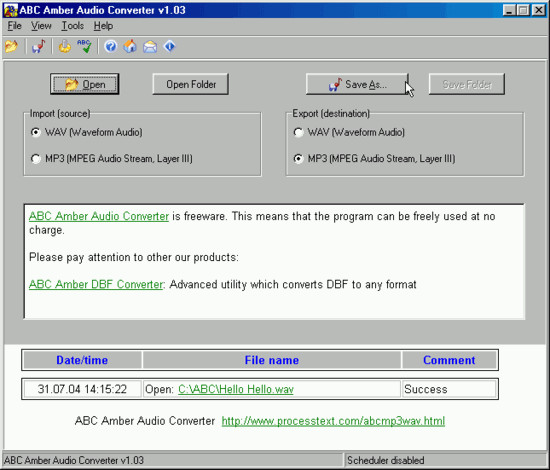Open the File menu

[x=14, y=26]
